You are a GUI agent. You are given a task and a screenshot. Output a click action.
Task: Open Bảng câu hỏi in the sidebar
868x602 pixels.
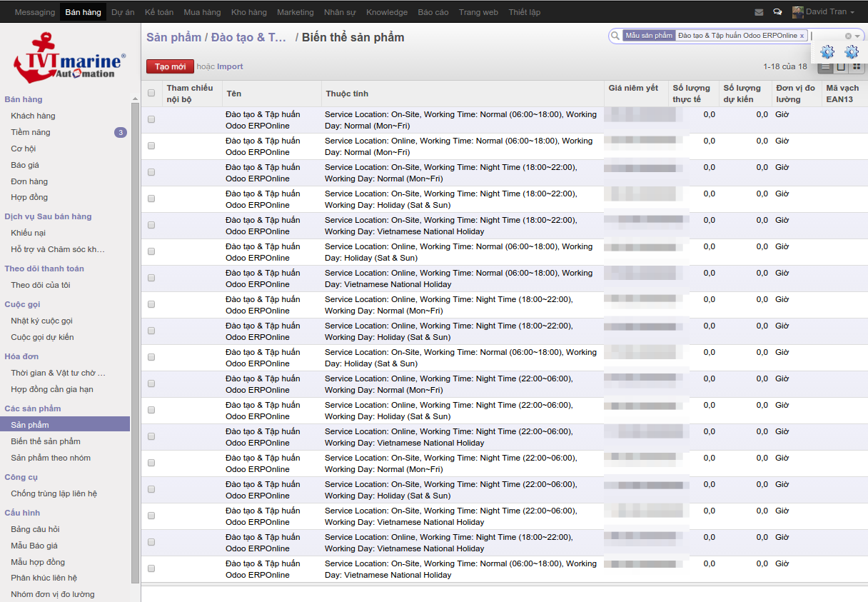(x=35, y=529)
